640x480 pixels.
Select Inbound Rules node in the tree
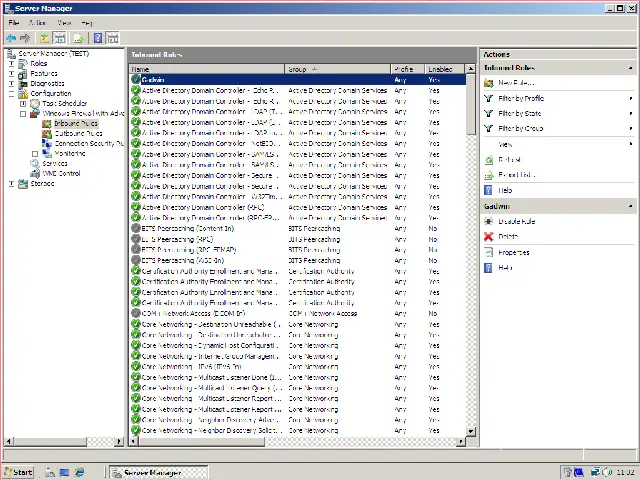coord(76,123)
